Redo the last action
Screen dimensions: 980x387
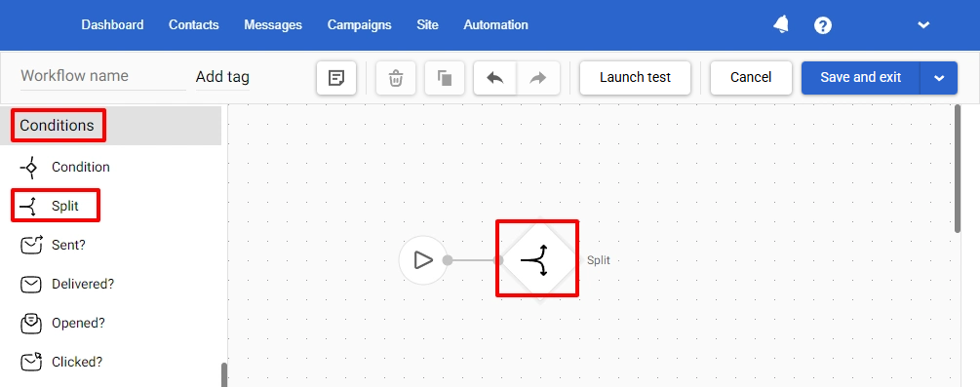point(537,78)
